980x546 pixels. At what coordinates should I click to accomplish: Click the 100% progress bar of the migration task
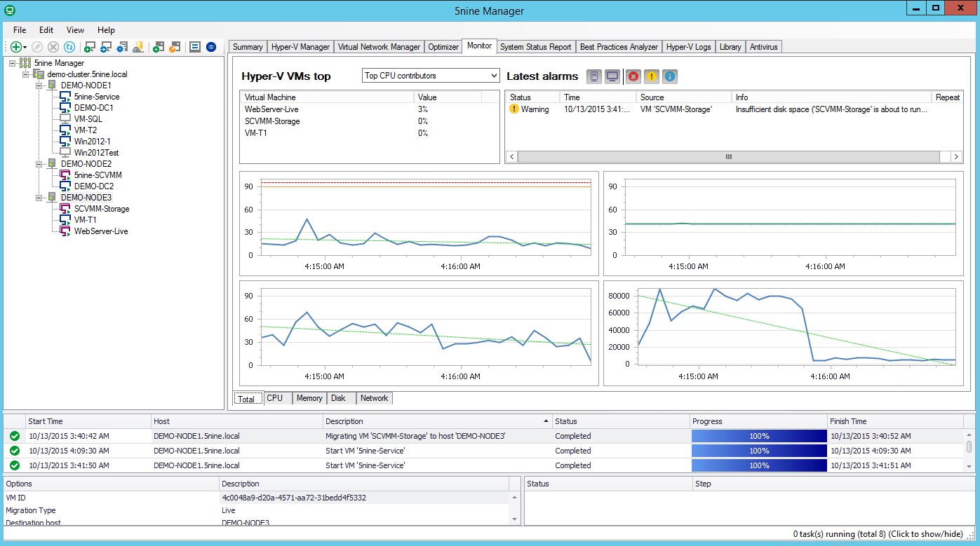(x=759, y=435)
